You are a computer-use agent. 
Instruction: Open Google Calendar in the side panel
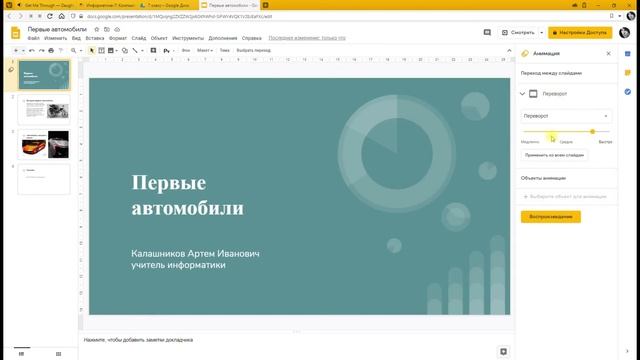point(628,54)
